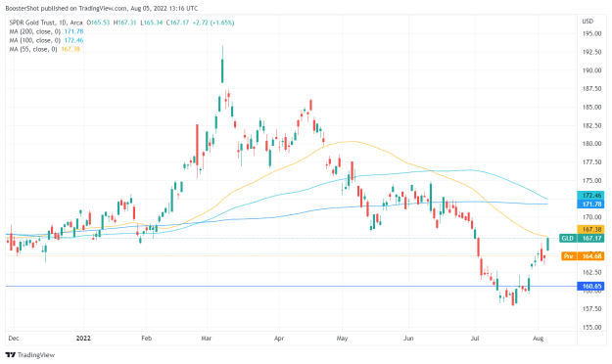Click the May label on the time axis
The image size is (612, 364).
342,339
